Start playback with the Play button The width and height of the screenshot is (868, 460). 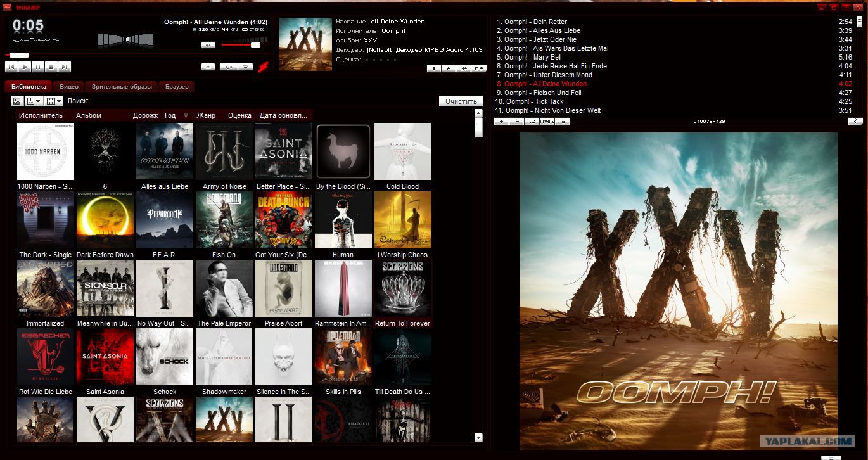click(25, 67)
